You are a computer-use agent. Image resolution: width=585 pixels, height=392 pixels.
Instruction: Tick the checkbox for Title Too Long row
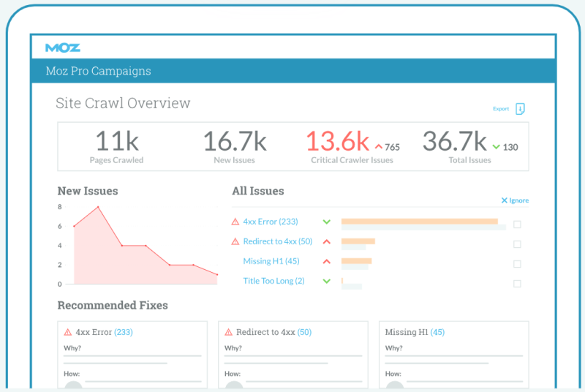[x=517, y=284]
